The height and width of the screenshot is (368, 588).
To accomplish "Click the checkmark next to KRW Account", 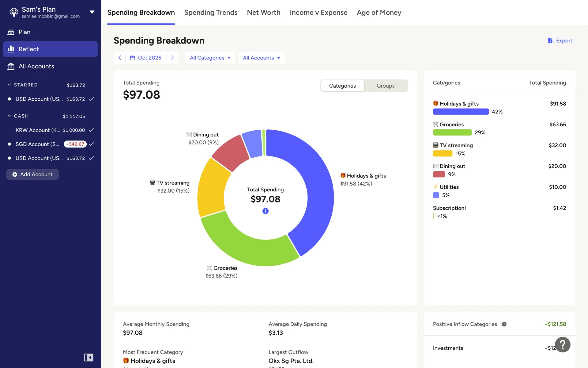I will (x=91, y=130).
